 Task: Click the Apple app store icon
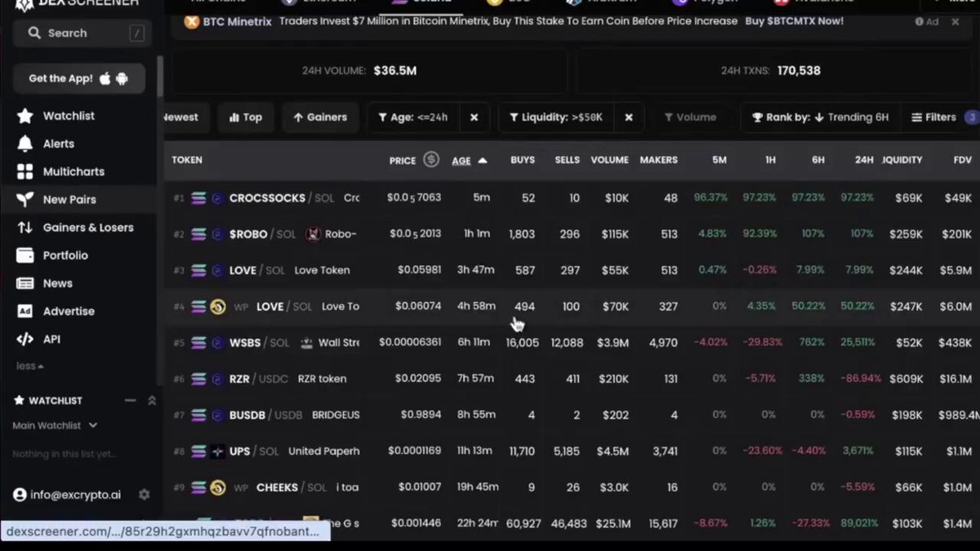[105, 78]
